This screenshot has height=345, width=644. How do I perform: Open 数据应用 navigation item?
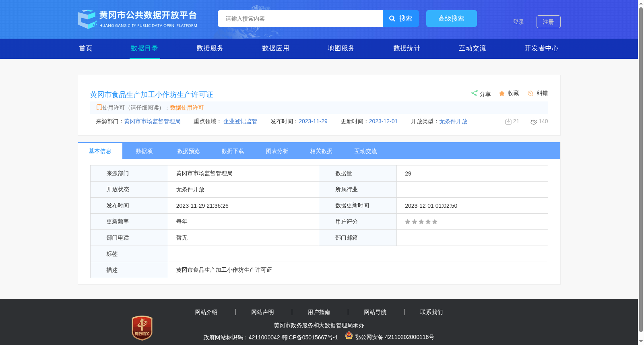coord(276,48)
